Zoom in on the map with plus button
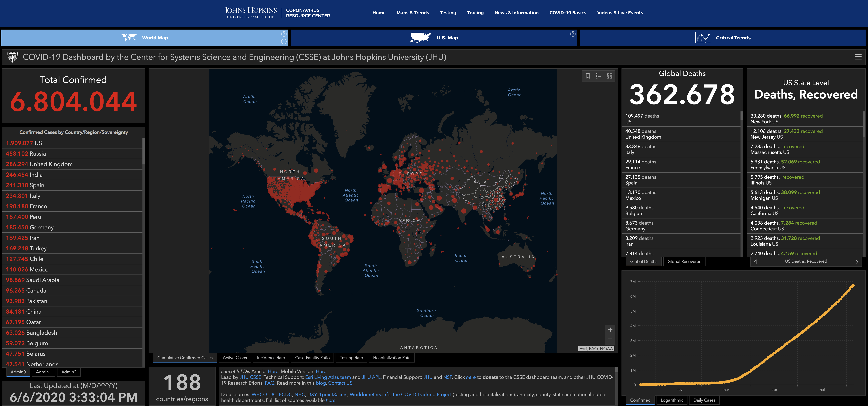This screenshot has height=406, width=868. tap(610, 330)
